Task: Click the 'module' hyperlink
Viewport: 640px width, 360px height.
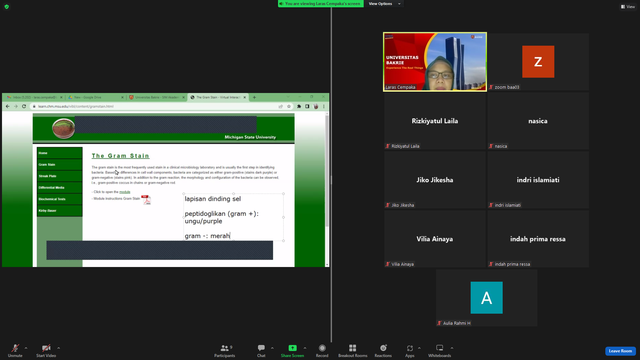Action: [x=125, y=192]
